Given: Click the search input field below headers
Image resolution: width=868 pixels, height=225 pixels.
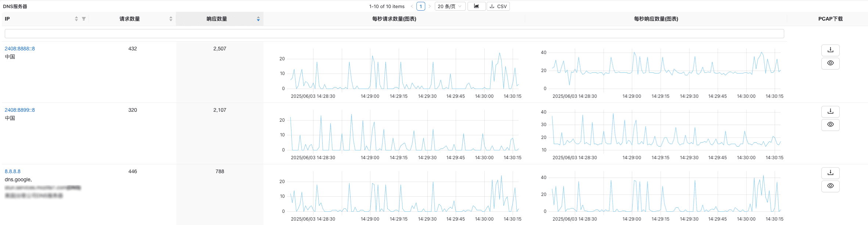Looking at the screenshot, I should click(x=394, y=34).
